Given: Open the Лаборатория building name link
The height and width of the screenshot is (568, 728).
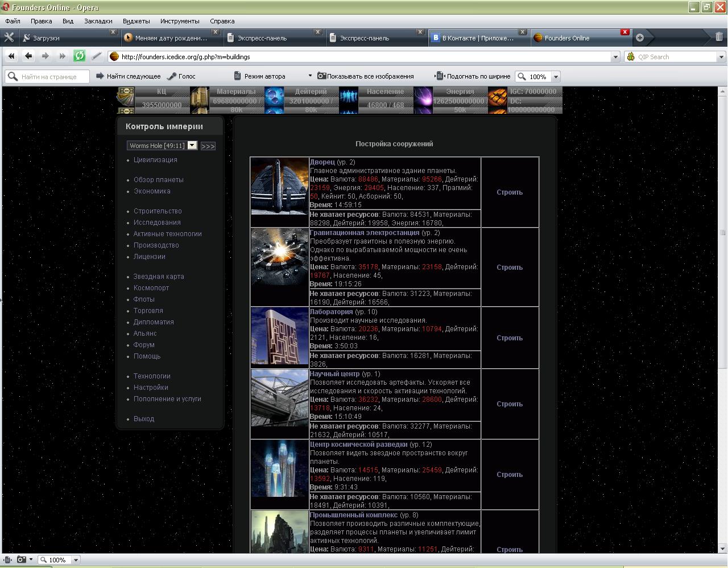Looking at the screenshot, I should pos(331,312).
